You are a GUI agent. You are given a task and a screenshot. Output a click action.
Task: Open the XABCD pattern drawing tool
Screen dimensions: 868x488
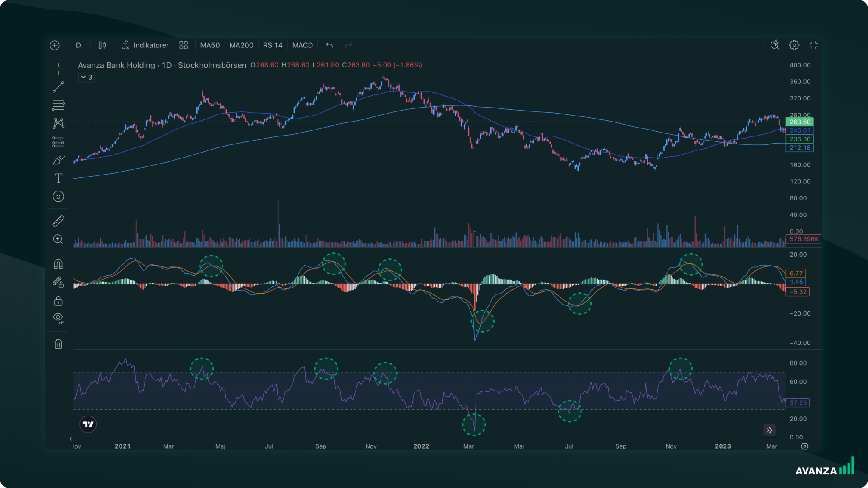pyautogui.click(x=59, y=122)
